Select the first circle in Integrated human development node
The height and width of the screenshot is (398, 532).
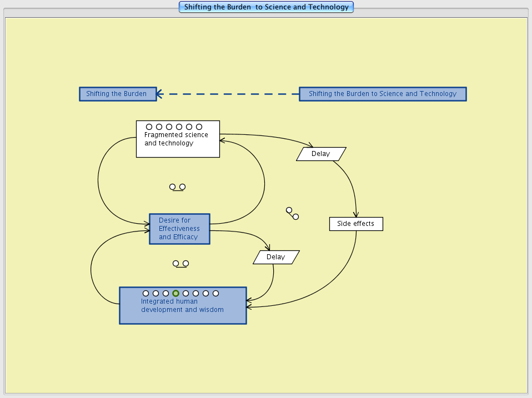click(x=145, y=293)
